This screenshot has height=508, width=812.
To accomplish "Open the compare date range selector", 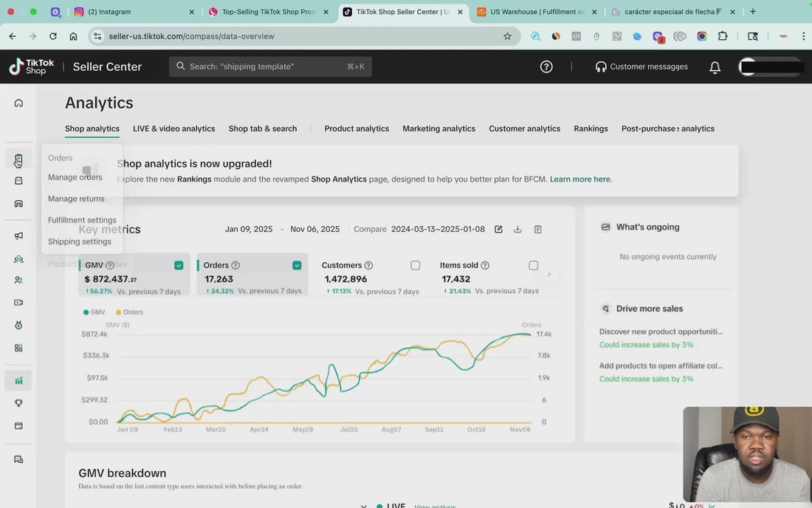I will coord(438,230).
